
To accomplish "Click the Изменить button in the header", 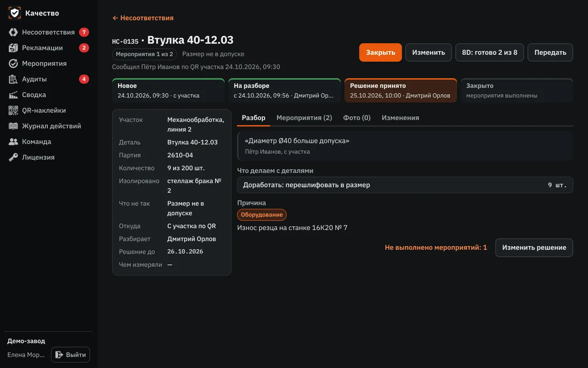I will tap(429, 52).
